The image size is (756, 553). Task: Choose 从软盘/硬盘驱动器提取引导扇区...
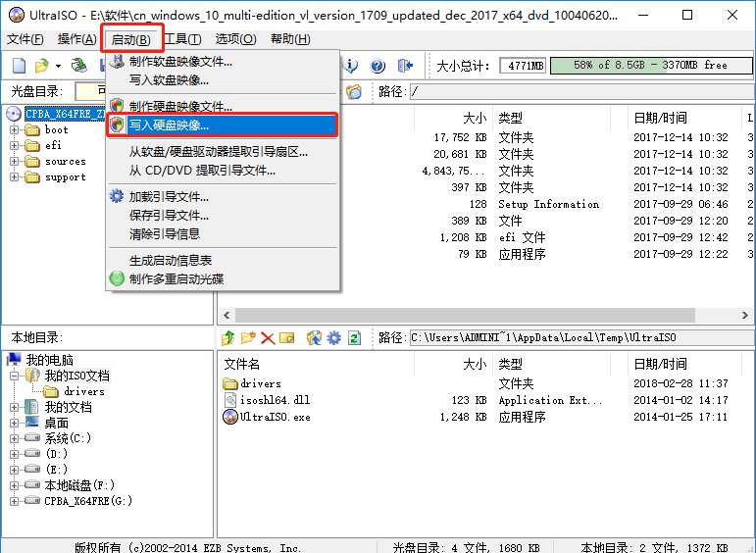[x=223, y=152]
